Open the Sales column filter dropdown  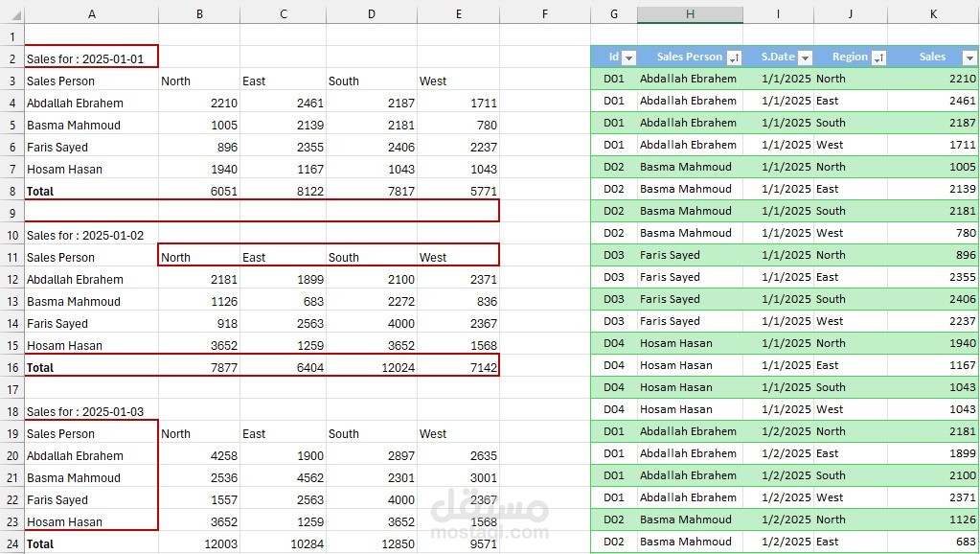(969, 58)
